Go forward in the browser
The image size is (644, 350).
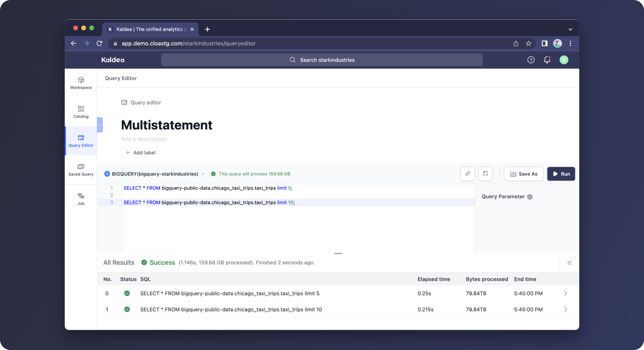(86, 43)
